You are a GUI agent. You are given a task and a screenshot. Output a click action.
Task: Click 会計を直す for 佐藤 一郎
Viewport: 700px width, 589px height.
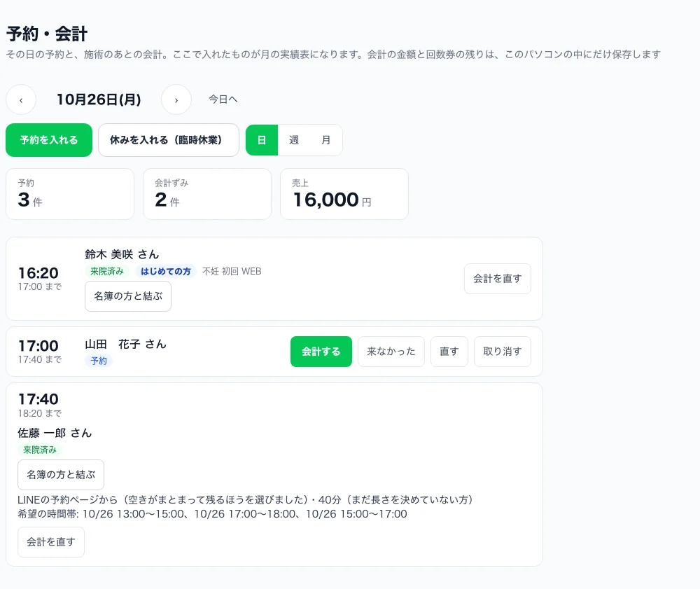coord(51,542)
